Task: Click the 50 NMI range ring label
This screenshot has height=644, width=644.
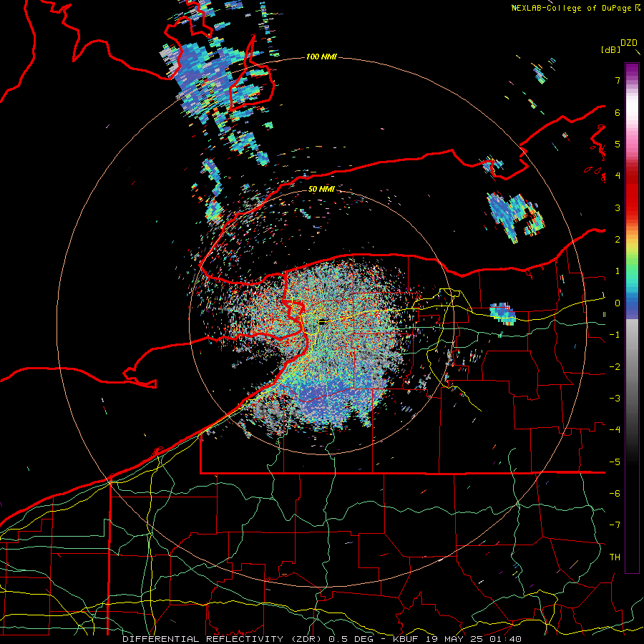Action: tap(321, 189)
